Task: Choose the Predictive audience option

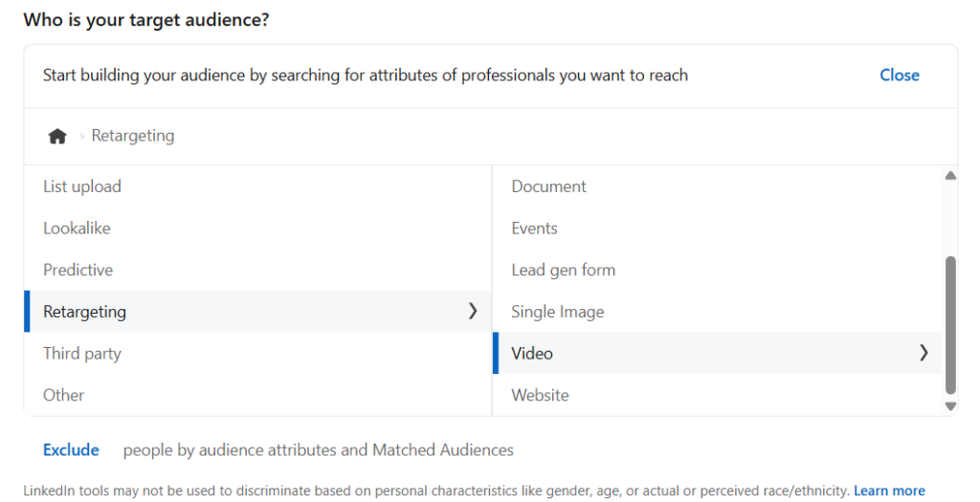Action: [x=257, y=270]
